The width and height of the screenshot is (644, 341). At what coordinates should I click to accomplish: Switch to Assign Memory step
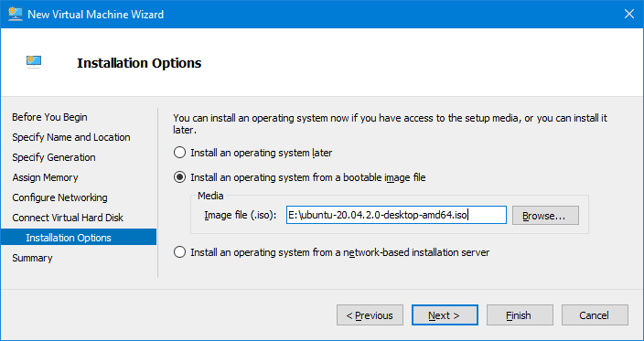45,177
